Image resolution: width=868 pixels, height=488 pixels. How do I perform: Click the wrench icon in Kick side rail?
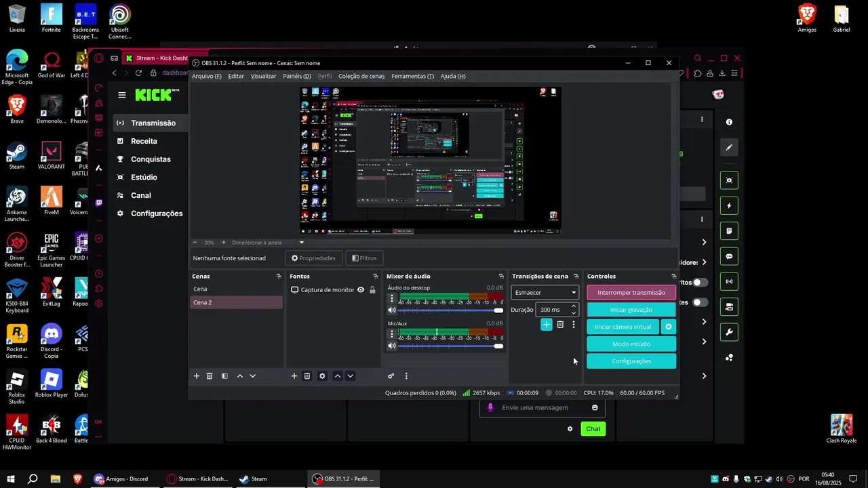pyautogui.click(x=729, y=332)
